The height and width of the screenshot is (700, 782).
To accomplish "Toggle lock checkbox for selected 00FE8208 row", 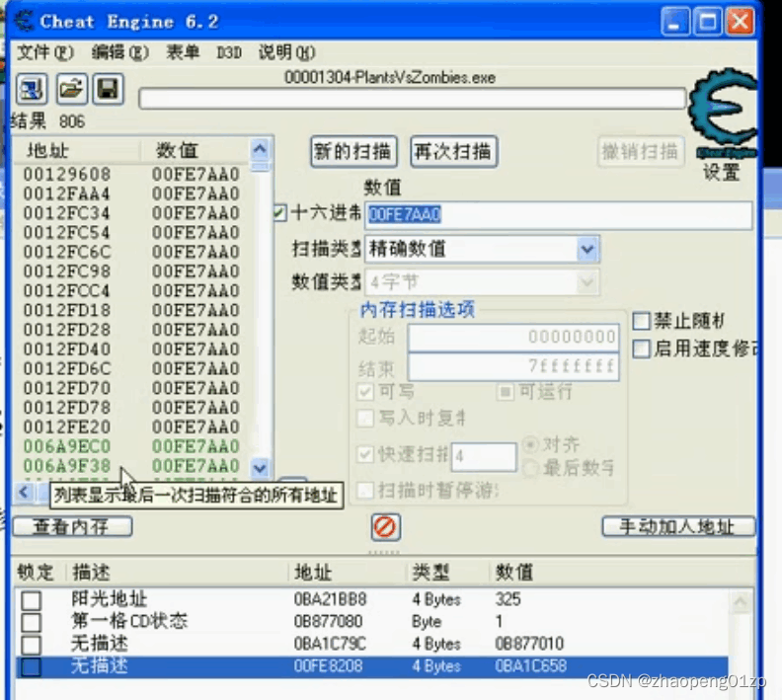I will (x=31, y=666).
